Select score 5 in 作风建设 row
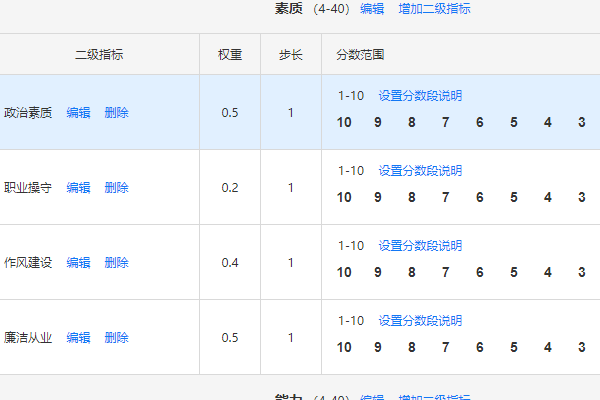 click(514, 273)
